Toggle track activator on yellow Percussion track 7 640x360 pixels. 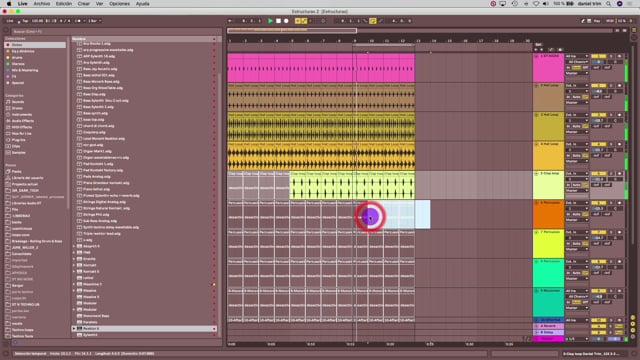pos(598,232)
